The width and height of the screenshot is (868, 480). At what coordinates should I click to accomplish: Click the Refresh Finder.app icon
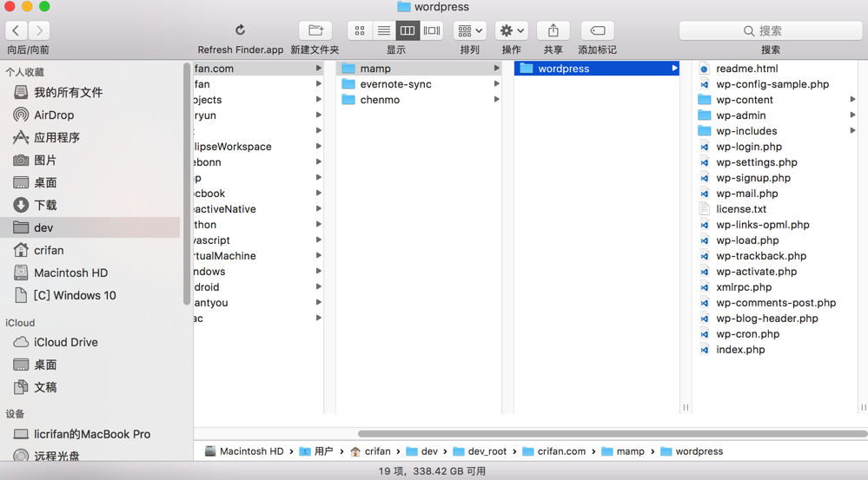click(x=241, y=30)
